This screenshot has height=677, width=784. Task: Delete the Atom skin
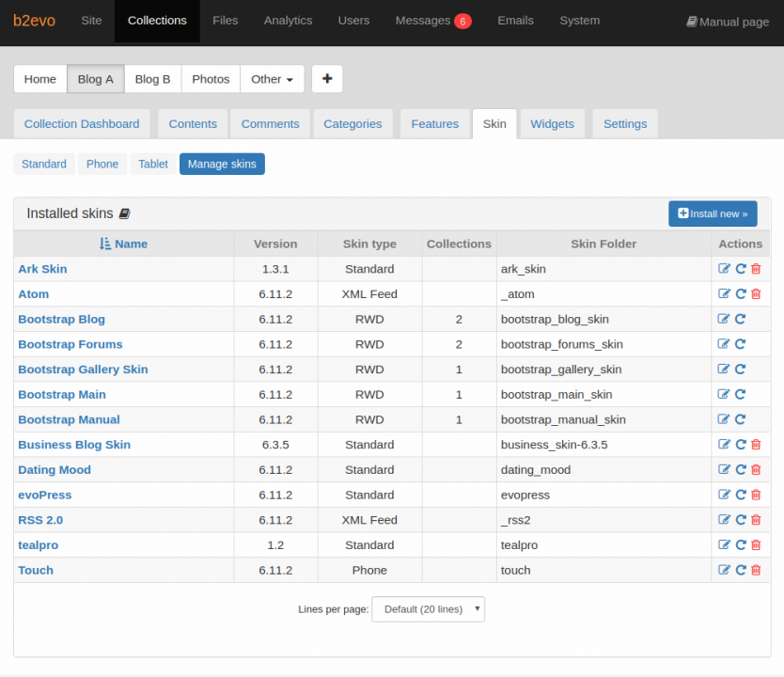pyautogui.click(x=756, y=293)
